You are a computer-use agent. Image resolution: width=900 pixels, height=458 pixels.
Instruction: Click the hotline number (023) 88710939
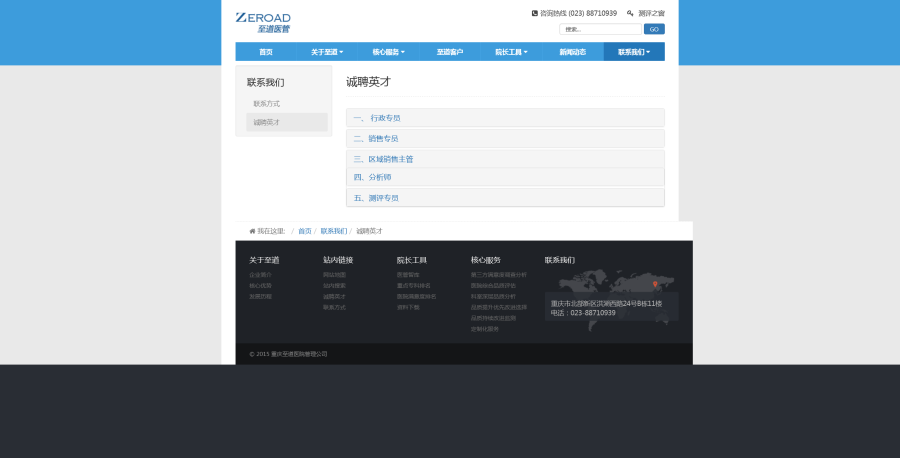[592, 13]
